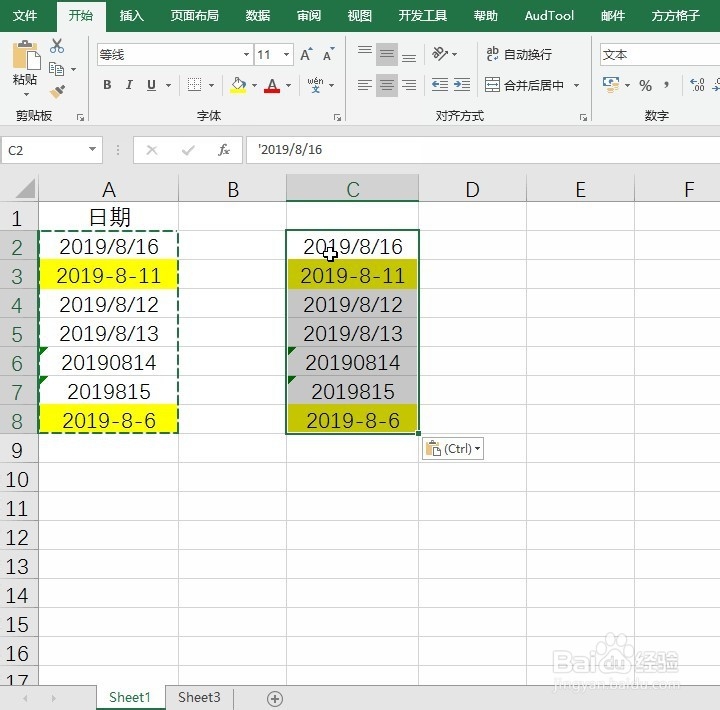Increase indent in alignment group
Screen dimensions: 720x710
pyautogui.click(x=461, y=85)
